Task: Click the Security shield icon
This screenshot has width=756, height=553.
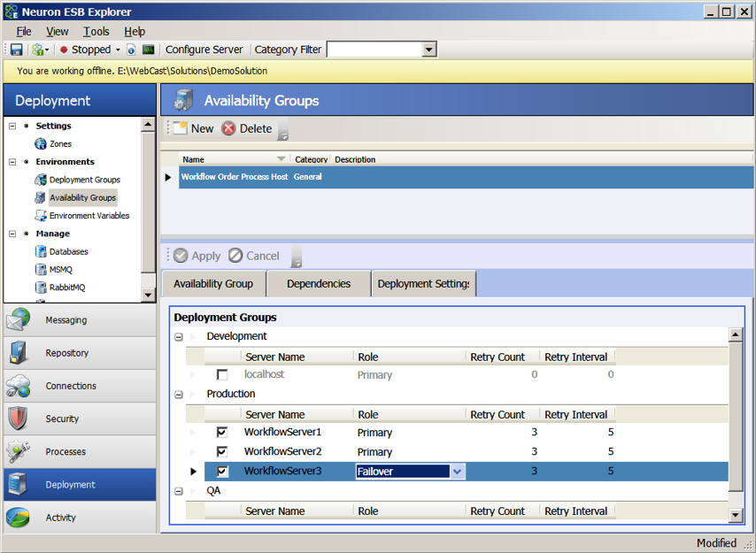Action: click(18, 419)
